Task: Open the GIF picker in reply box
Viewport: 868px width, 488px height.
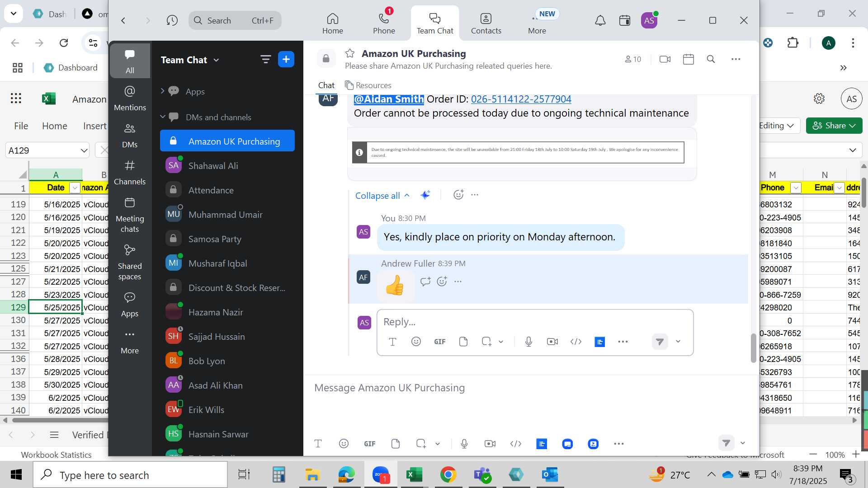Action: click(x=440, y=342)
